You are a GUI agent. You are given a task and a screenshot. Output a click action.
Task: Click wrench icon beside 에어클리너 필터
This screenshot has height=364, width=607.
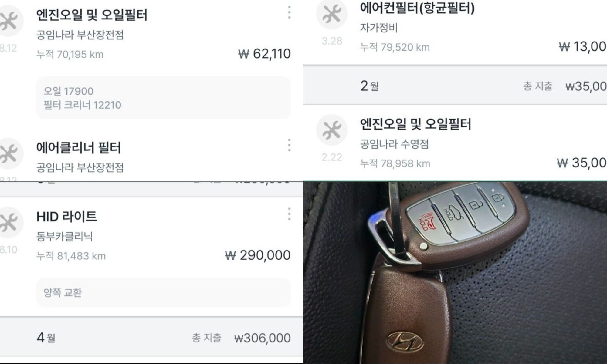tap(9, 153)
